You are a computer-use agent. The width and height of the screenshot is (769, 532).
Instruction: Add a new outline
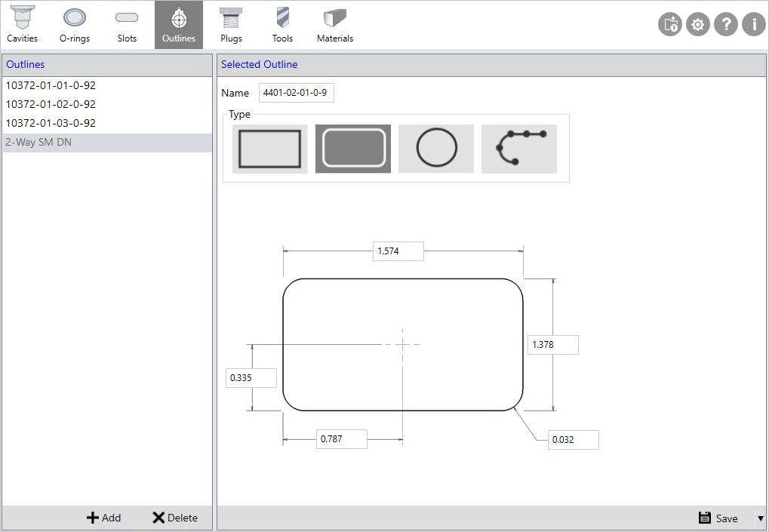coord(103,518)
